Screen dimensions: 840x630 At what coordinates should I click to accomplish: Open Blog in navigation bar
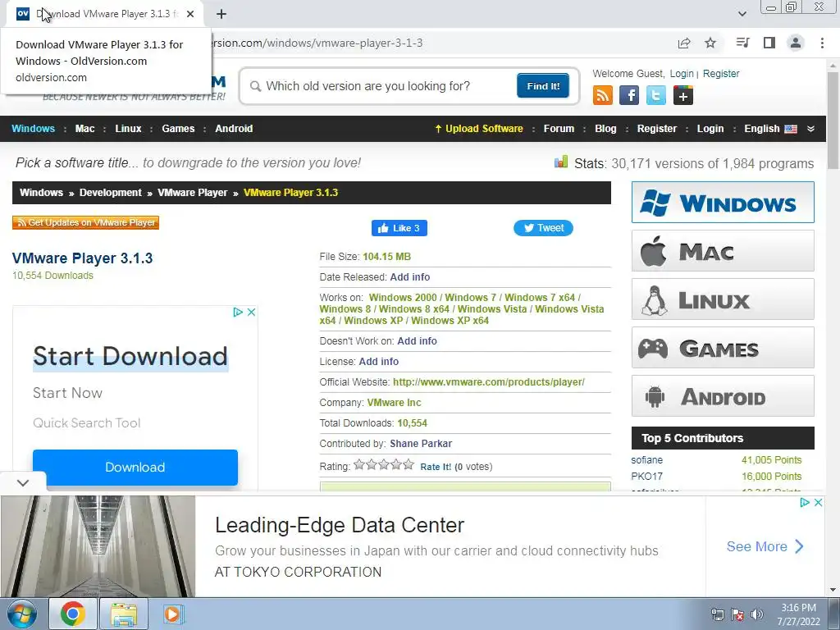tap(605, 129)
